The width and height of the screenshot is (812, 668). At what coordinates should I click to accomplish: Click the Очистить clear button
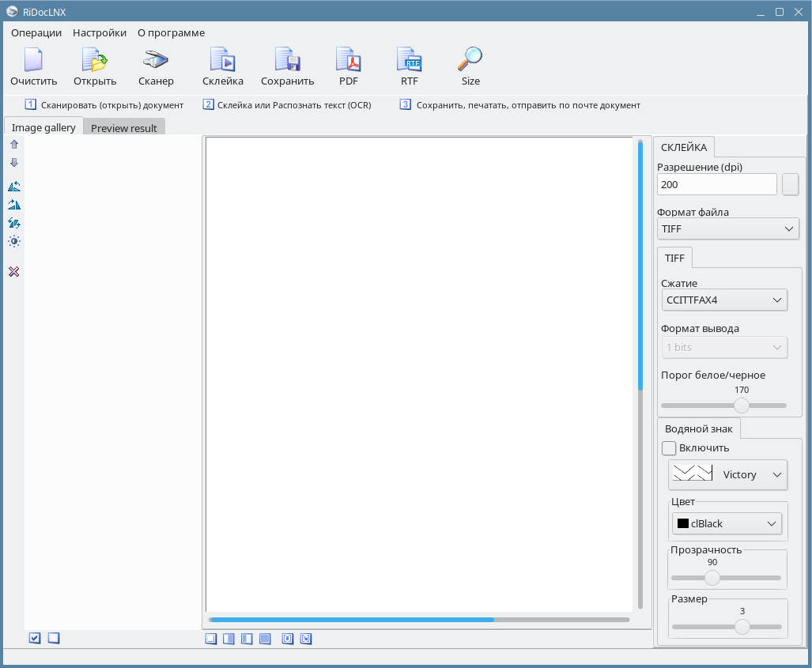(34, 66)
